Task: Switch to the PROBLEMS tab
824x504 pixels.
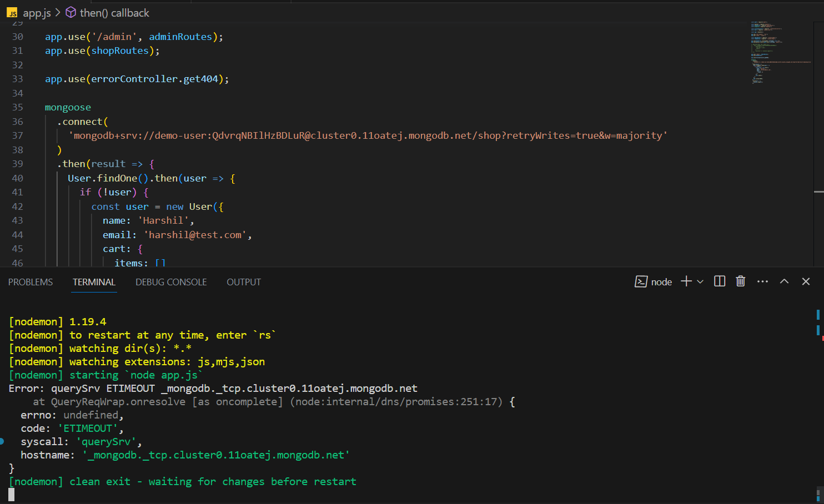Action: [x=31, y=282]
